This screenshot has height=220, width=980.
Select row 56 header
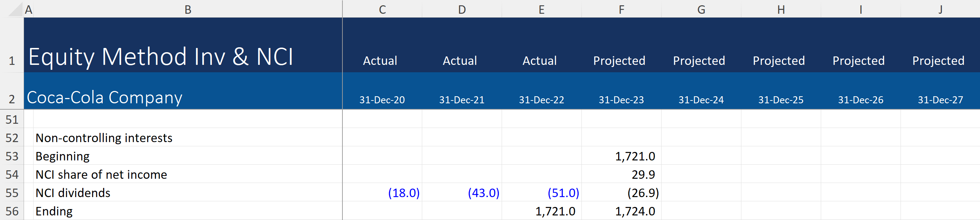[x=12, y=211]
